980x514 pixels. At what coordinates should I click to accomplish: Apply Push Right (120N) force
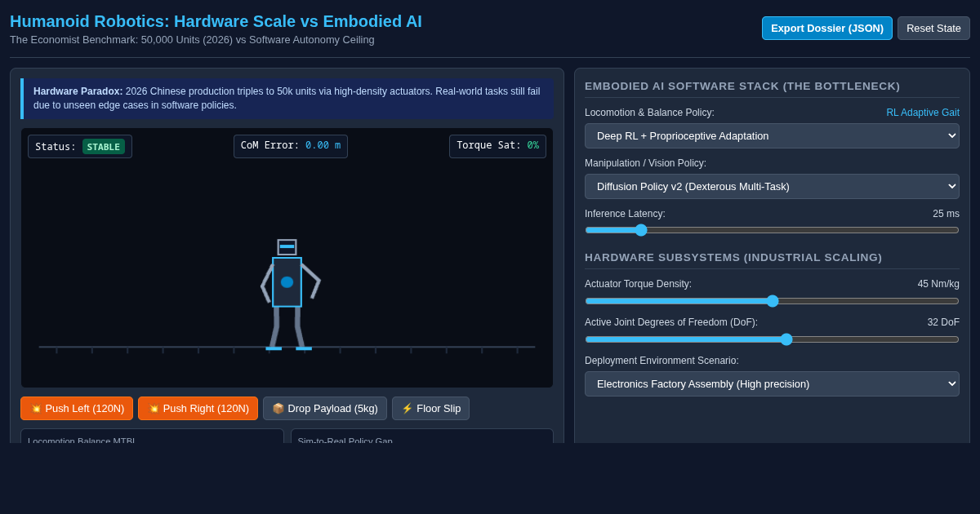[198, 408]
